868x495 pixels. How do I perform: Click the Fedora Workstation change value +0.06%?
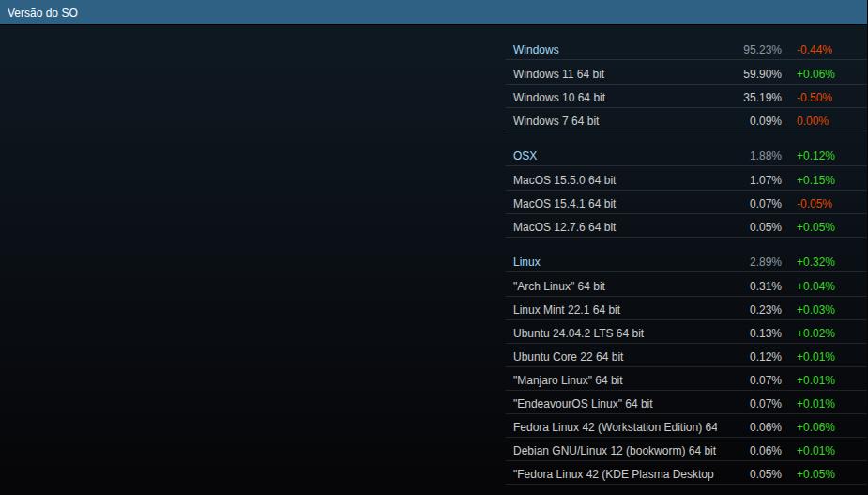(x=815, y=427)
